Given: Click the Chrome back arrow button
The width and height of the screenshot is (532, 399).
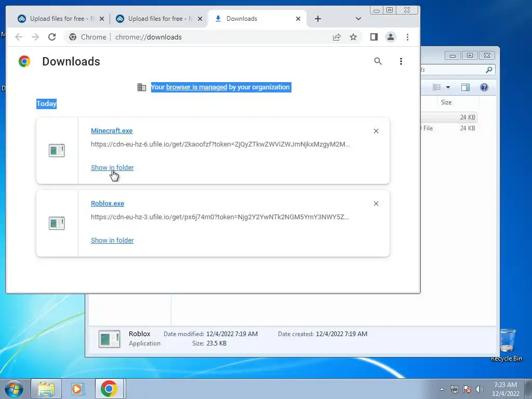Looking at the screenshot, I should (19, 37).
